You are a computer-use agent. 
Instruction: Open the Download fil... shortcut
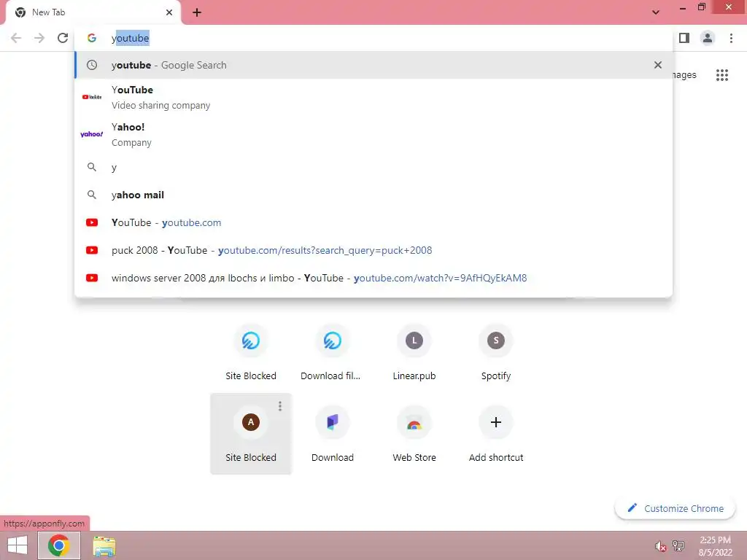click(x=332, y=353)
